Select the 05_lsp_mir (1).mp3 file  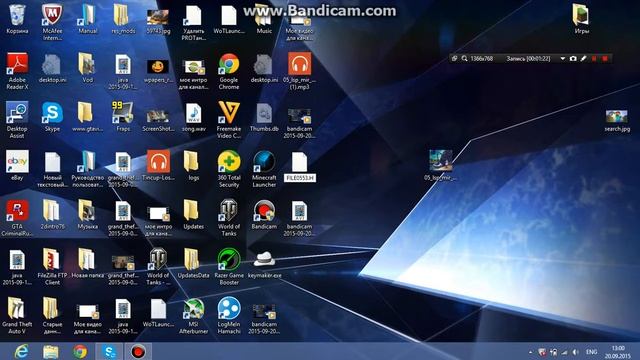click(299, 71)
